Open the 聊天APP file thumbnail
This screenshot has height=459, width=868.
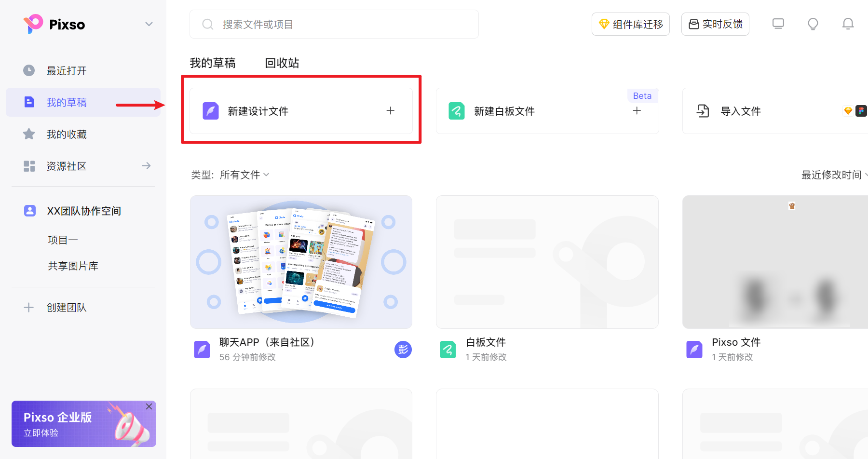pos(301,262)
